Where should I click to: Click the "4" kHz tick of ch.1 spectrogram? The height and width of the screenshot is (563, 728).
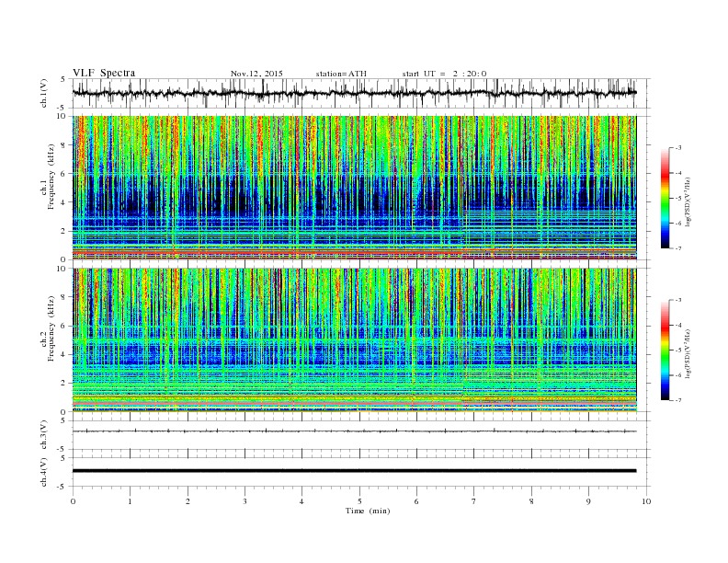(x=63, y=202)
